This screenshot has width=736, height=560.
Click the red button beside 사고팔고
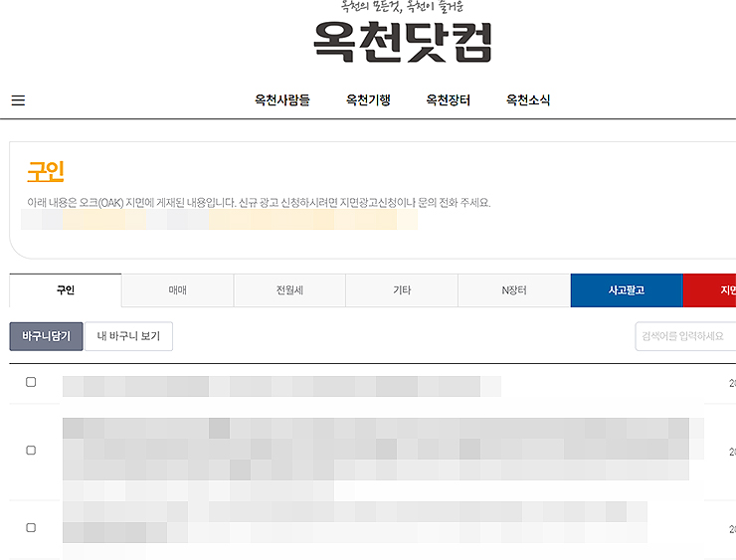coord(710,290)
